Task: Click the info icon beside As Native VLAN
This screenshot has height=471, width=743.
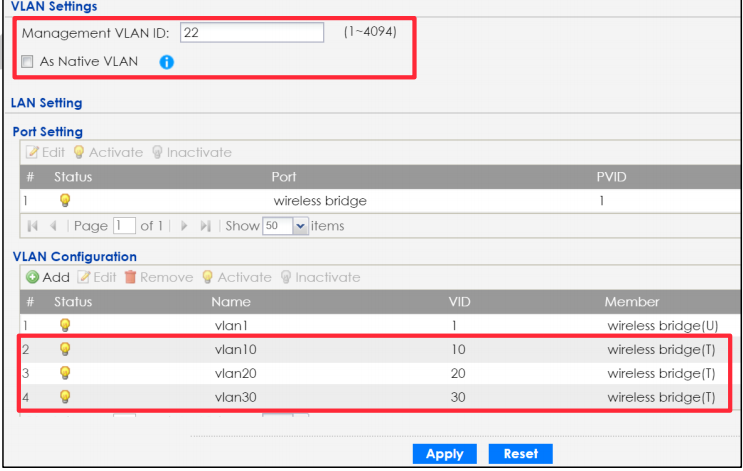Action: tap(167, 62)
